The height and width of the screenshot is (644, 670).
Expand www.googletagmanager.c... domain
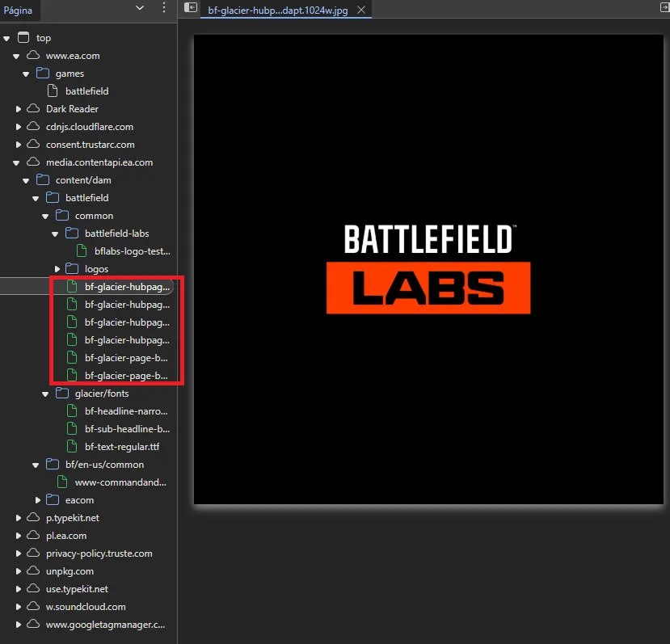pyautogui.click(x=18, y=625)
